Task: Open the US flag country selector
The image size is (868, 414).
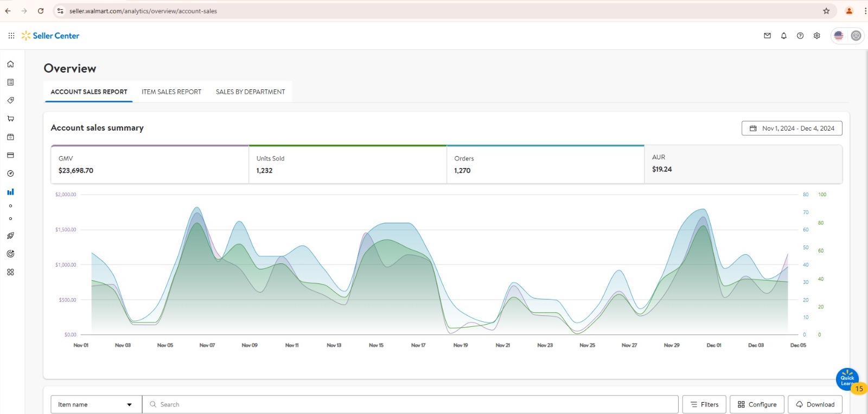Action: [839, 36]
